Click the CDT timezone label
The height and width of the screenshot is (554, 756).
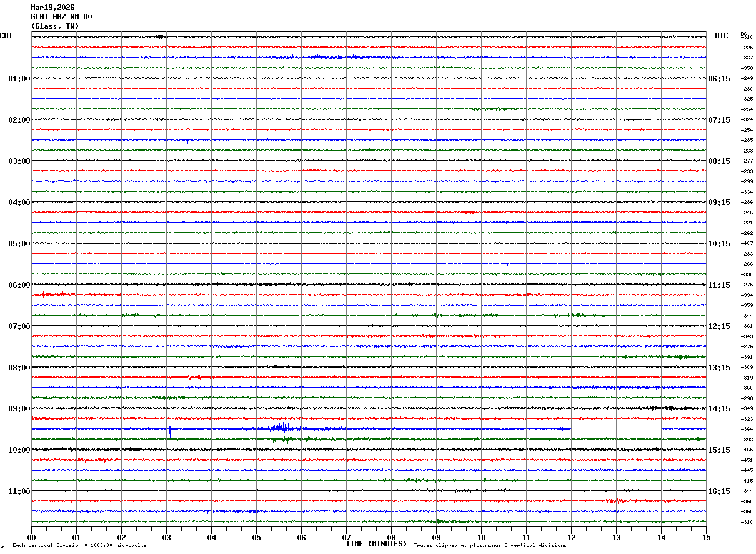[x=6, y=36]
